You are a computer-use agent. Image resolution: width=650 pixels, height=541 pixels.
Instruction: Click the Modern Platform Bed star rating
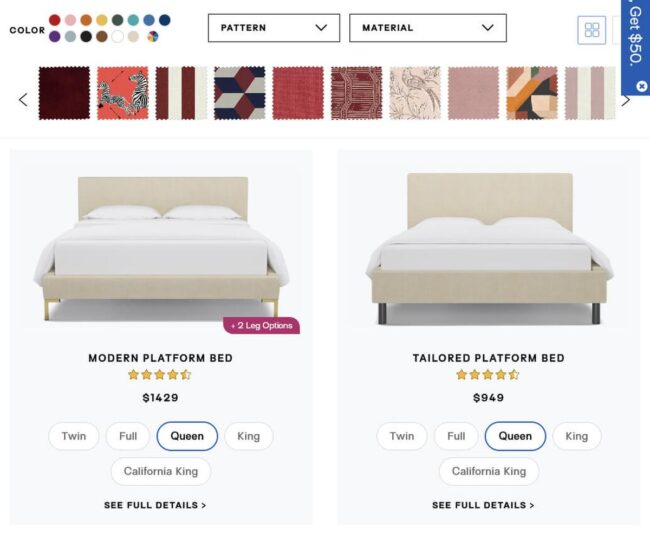click(160, 375)
